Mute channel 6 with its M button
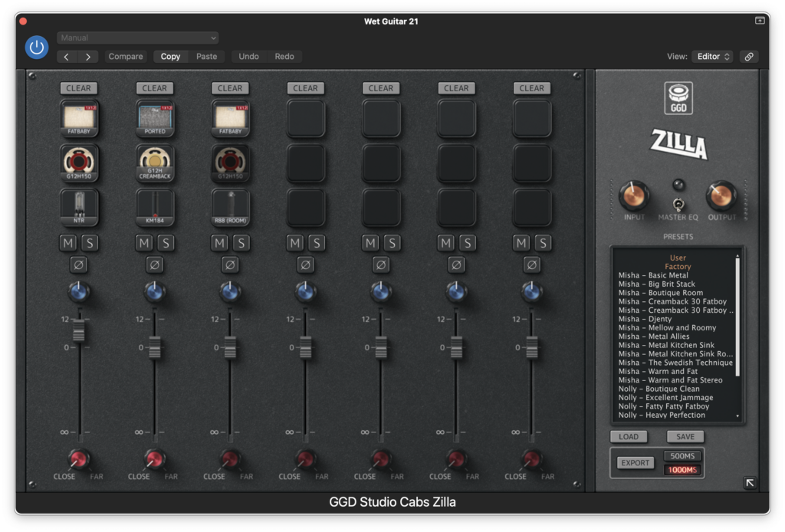The image size is (785, 532). tap(446, 243)
